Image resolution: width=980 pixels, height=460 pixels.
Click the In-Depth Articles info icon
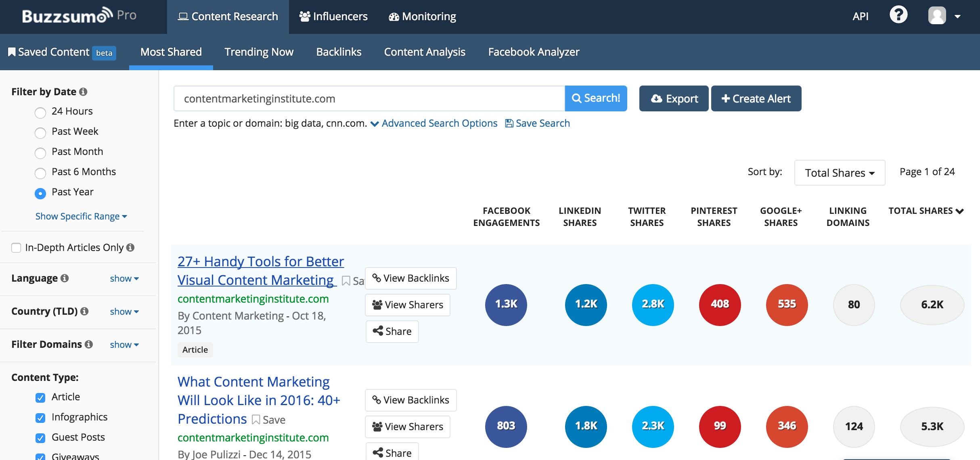click(130, 247)
